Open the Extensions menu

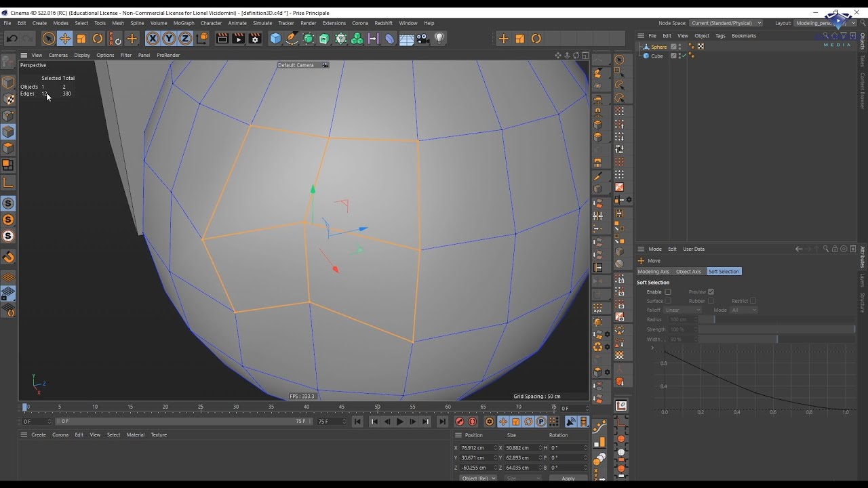334,23
